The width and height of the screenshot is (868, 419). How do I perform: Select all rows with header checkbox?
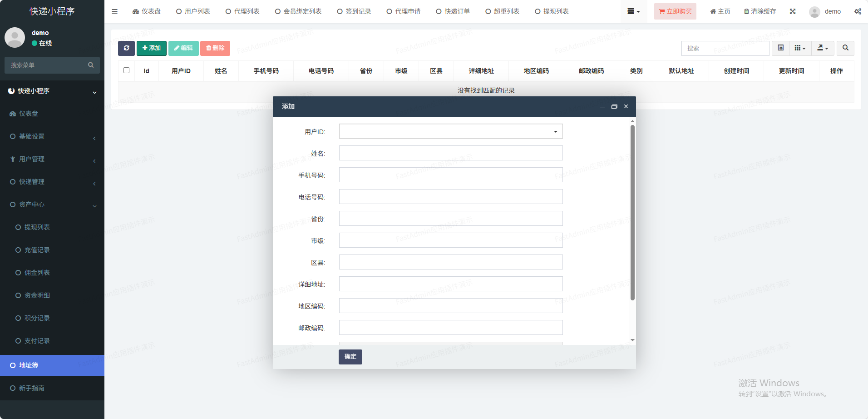pyautogui.click(x=127, y=70)
